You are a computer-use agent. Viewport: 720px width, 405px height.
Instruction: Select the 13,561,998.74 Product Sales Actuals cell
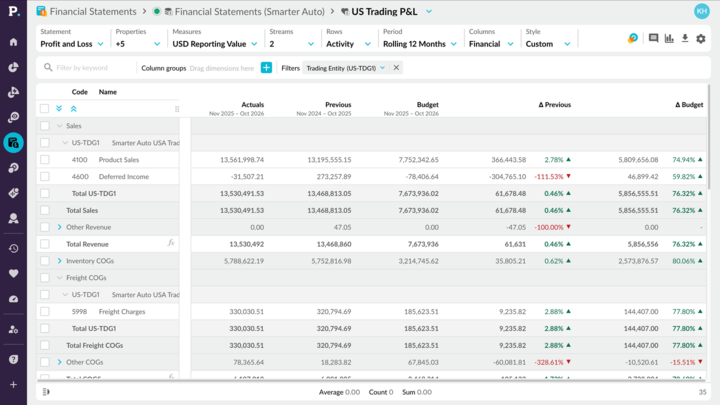point(242,160)
